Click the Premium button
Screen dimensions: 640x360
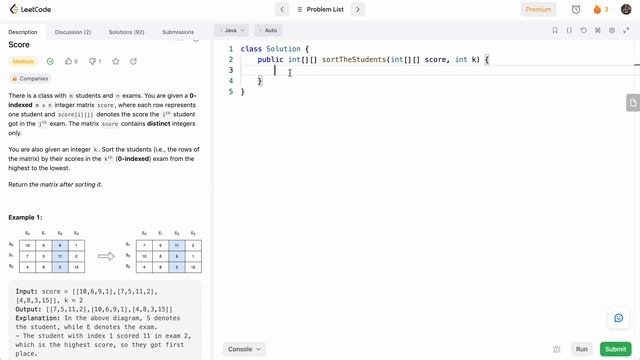tap(538, 9)
